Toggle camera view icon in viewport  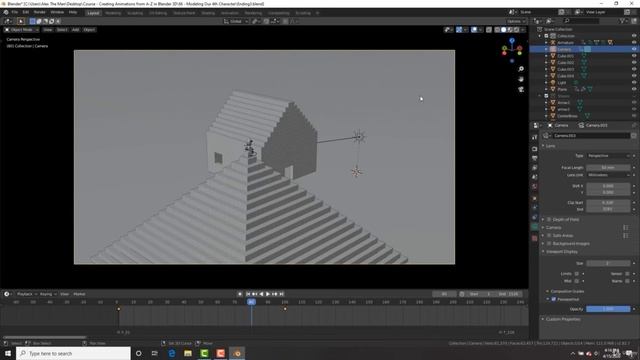click(x=521, y=89)
